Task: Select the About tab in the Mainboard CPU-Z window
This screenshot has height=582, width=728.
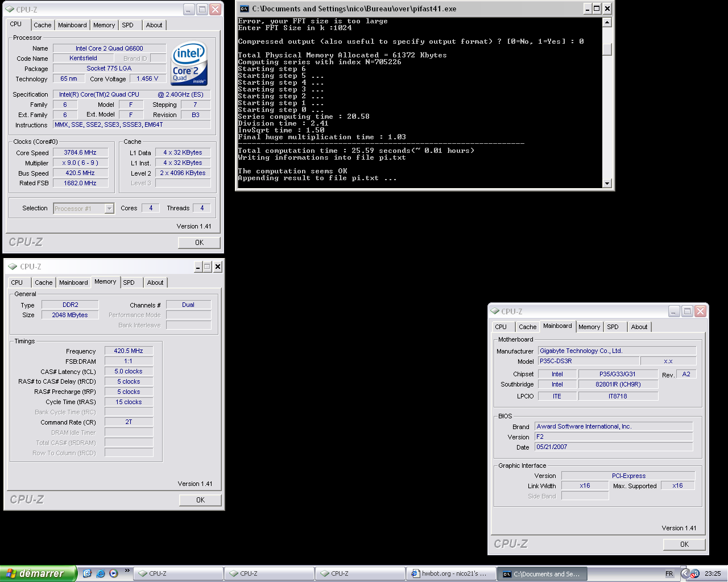Action: 639,327
